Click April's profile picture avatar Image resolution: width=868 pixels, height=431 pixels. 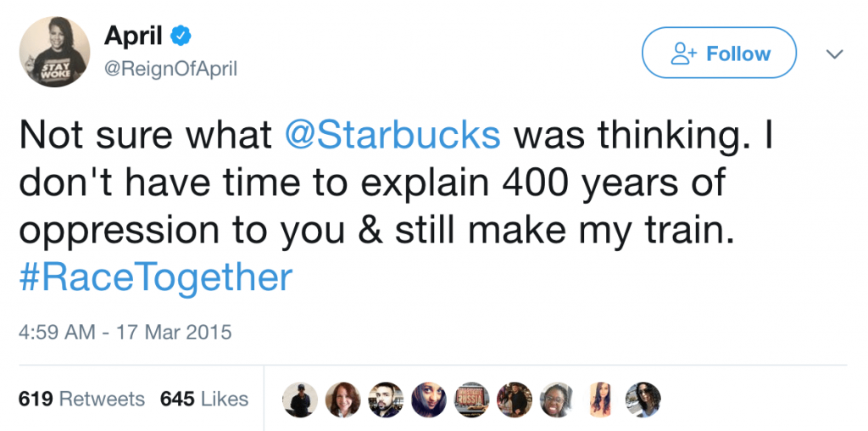(54, 52)
